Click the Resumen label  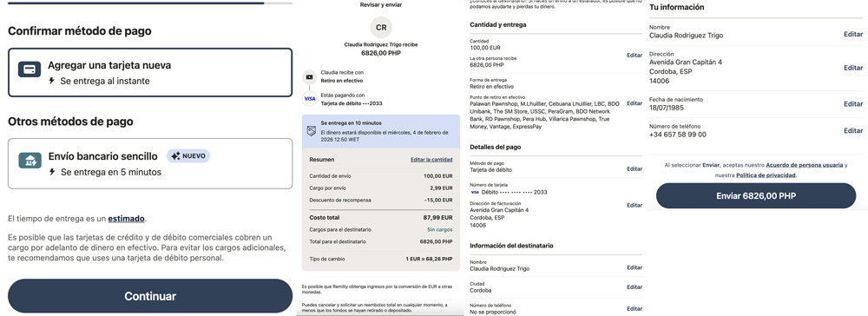pyautogui.click(x=322, y=160)
